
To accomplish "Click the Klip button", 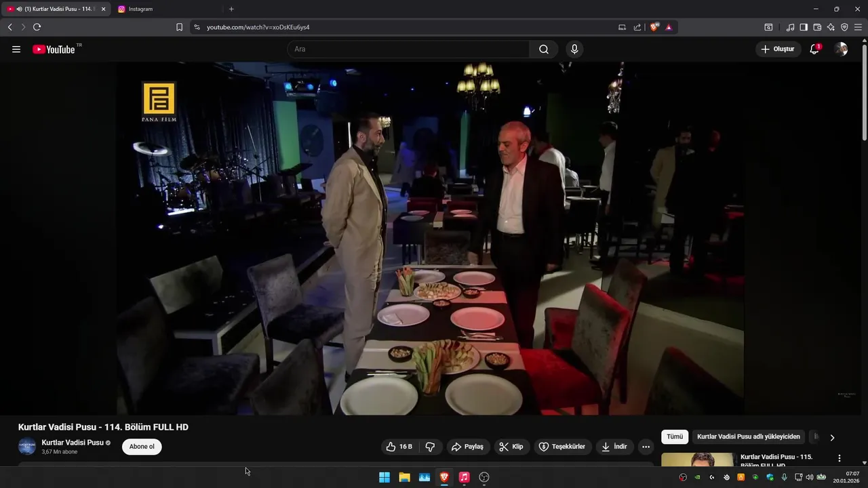I will pos(511,447).
